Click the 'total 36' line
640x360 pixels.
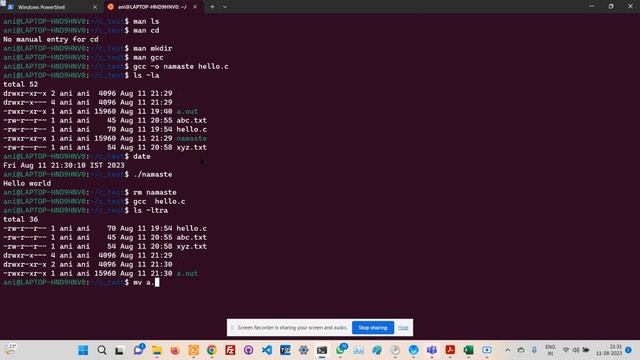[20, 219]
